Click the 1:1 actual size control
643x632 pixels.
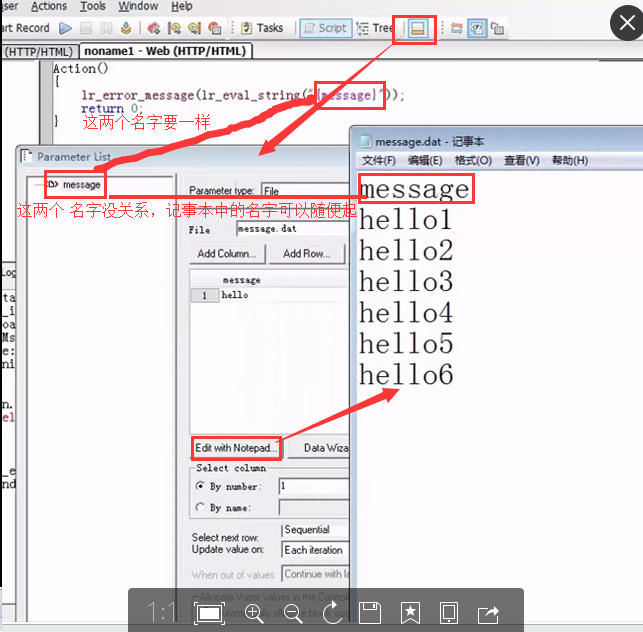tap(162, 613)
